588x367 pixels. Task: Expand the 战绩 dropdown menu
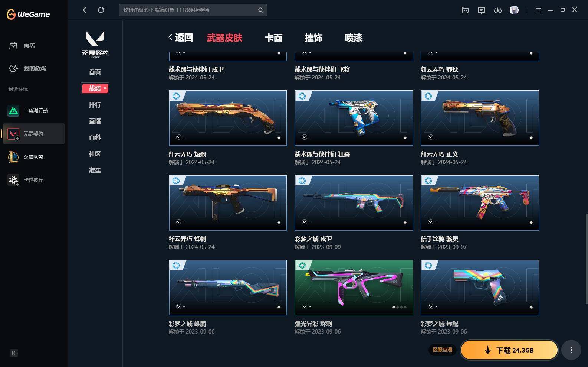pyautogui.click(x=95, y=88)
